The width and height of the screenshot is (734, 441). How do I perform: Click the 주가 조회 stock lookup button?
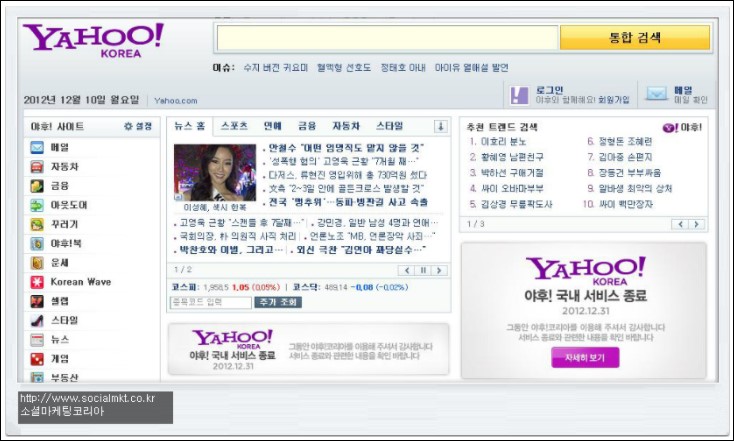tap(278, 302)
